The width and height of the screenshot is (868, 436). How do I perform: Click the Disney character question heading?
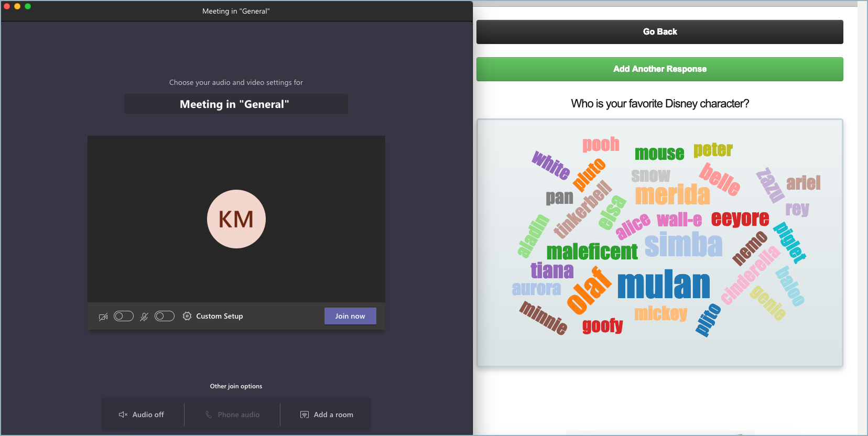point(660,104)
